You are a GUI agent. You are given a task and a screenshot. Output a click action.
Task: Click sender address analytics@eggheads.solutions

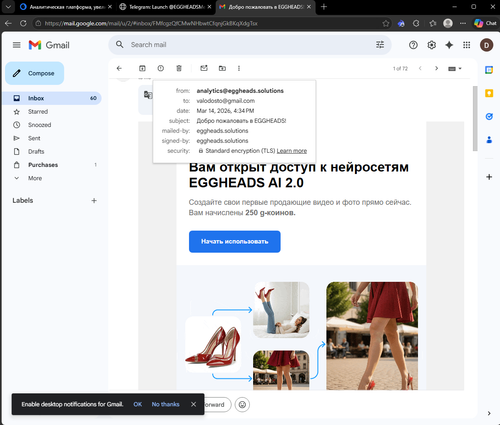pyautogui.click(x=240, y=91)
